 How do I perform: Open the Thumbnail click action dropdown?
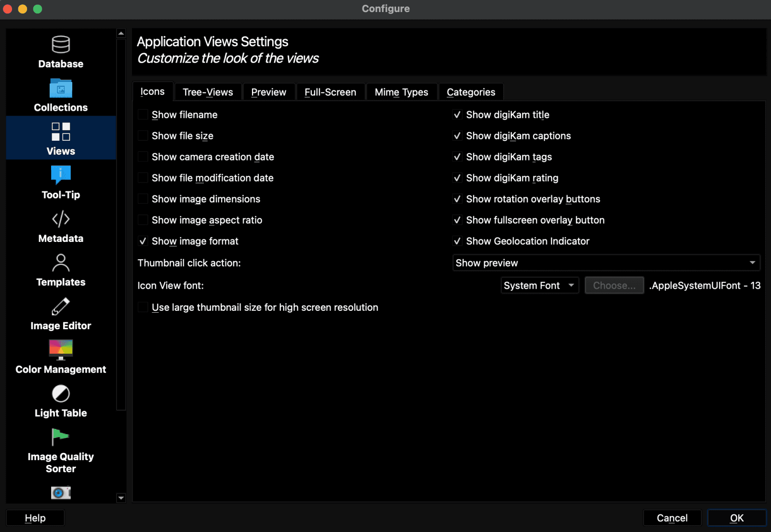(606, 263)
